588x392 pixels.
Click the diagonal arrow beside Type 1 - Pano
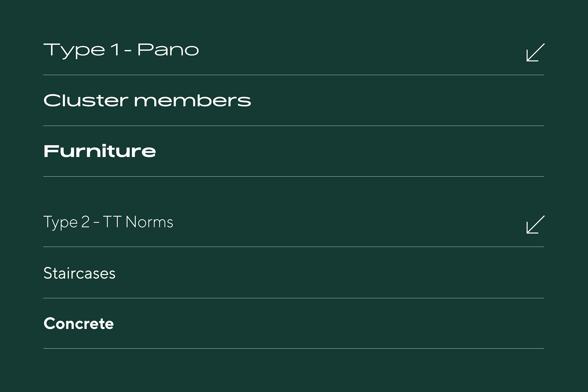pos(535,52)
